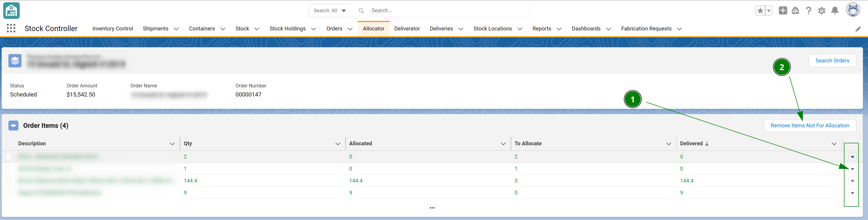Image resolution: width=868 pixels, height=220 pixels.
Task: Open the To Allocate column header menu
Action: [x=669, y=144]
